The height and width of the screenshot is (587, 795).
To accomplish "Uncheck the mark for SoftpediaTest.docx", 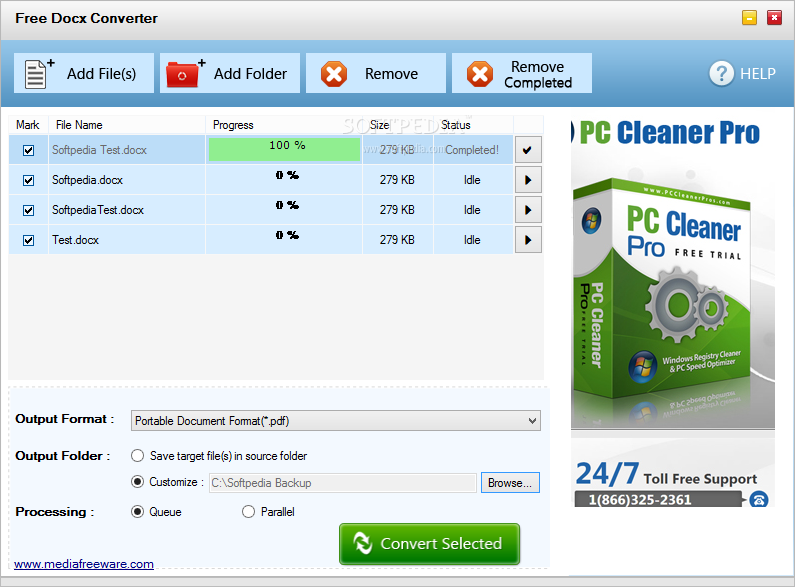I will pos(28,210).
